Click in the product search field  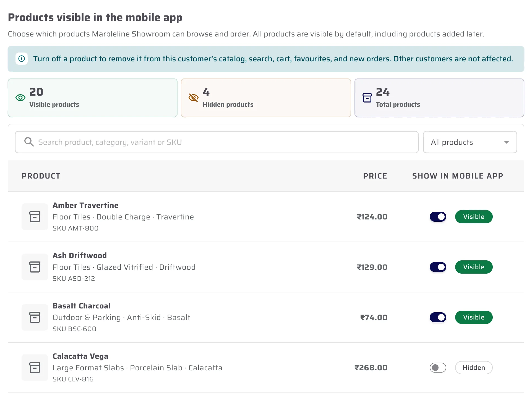pyautogui.click(x=217, y=142)
